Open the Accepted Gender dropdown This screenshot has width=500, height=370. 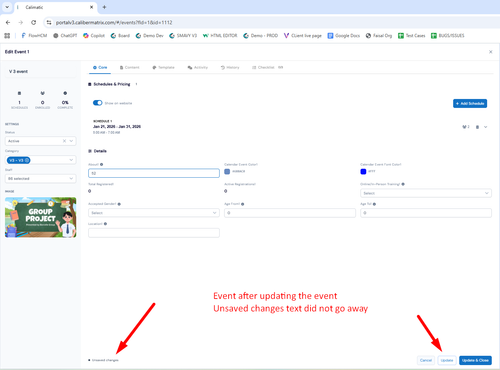tap(154, 213)
